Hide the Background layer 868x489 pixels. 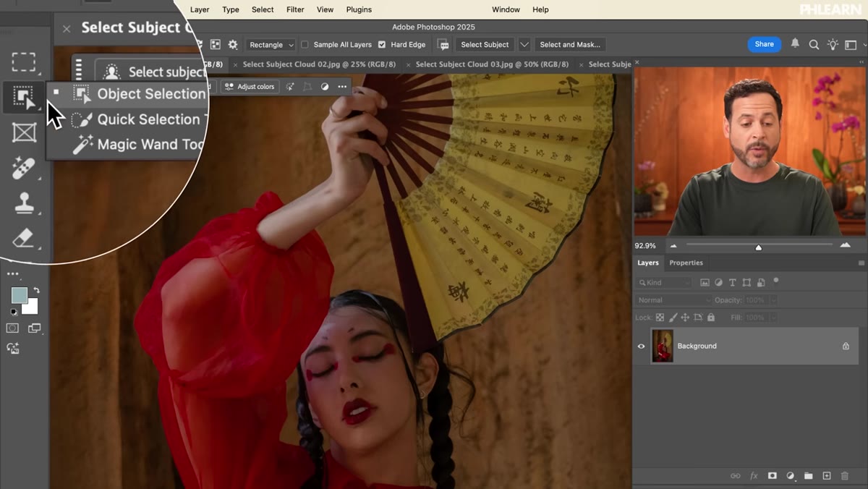(641, 346)
